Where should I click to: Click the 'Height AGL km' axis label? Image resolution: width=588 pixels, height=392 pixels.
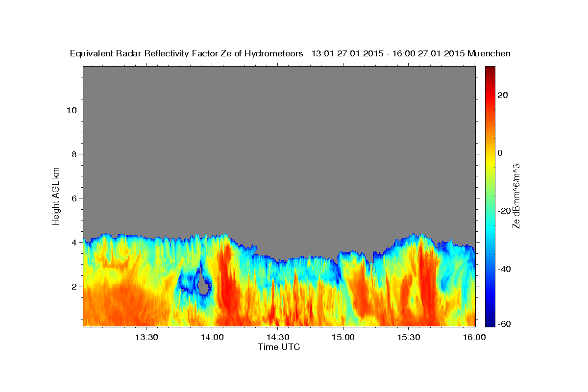pos(56,196)
